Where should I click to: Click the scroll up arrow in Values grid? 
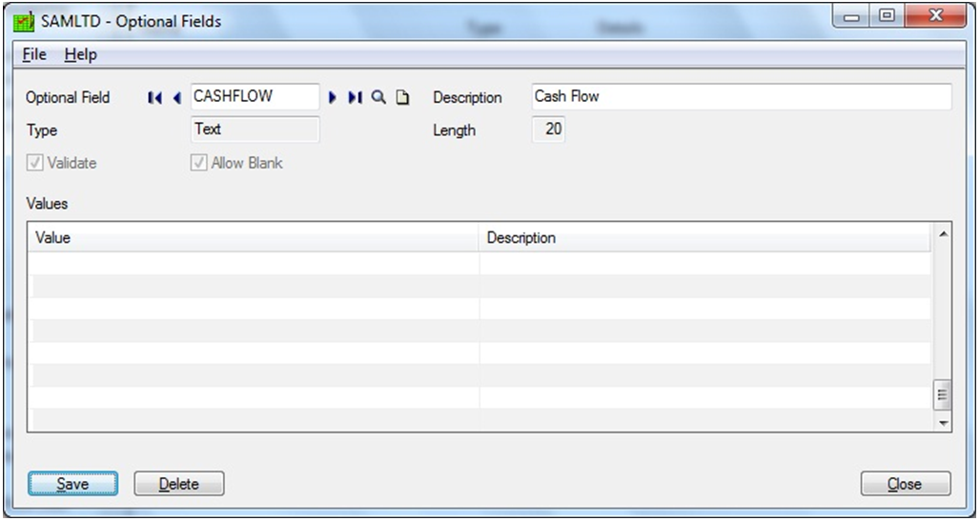pos(943,233)
